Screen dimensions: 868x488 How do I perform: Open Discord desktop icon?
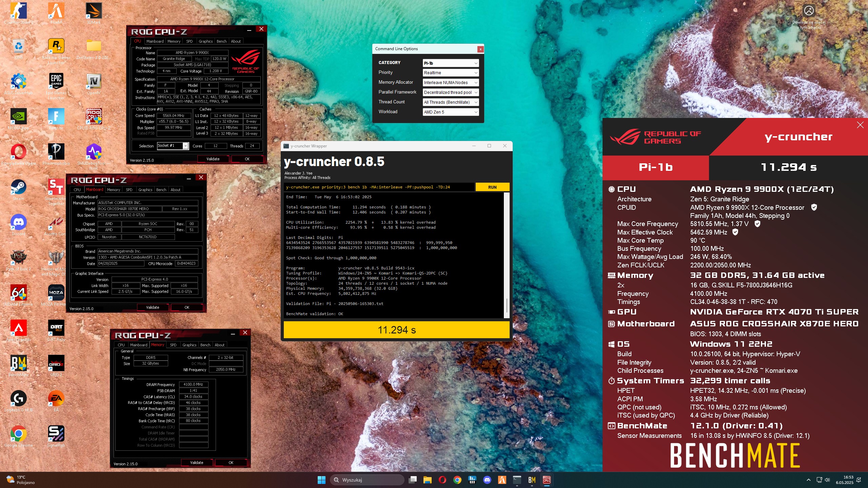(18, 225)
